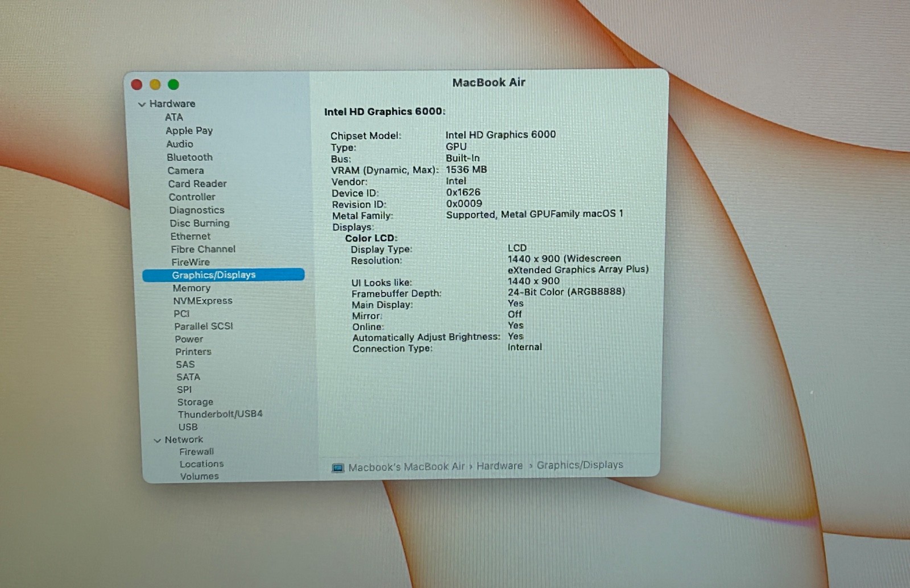Click Hardware in the path bar
This screenshot has height=588, width=910.
point(499,466)
